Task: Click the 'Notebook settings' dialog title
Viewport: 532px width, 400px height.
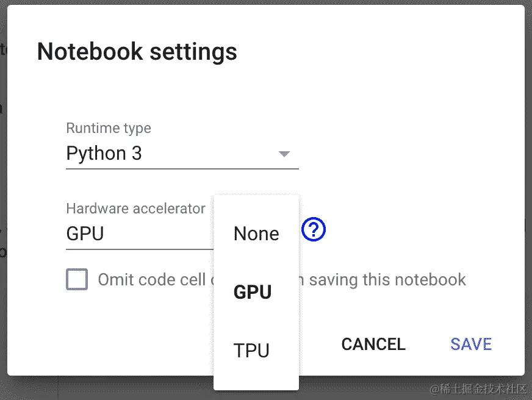Action: click(137, 51)
